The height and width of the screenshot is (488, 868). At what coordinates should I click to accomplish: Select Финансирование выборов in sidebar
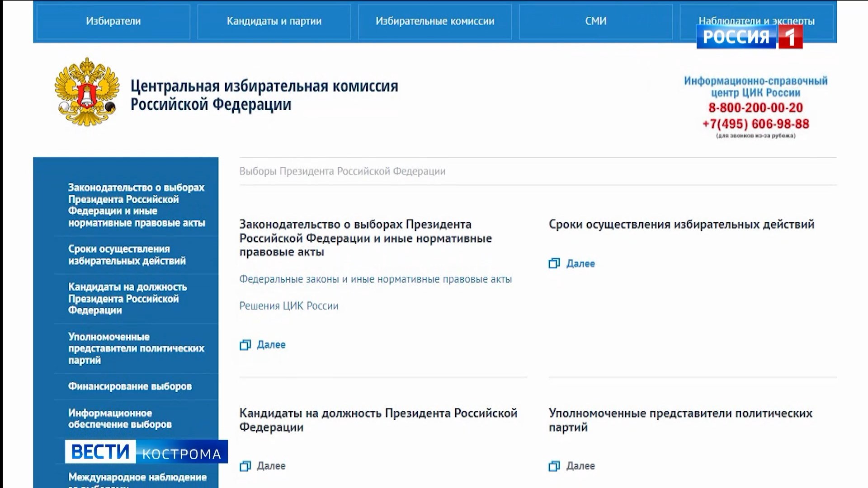(x=130, y=386)
